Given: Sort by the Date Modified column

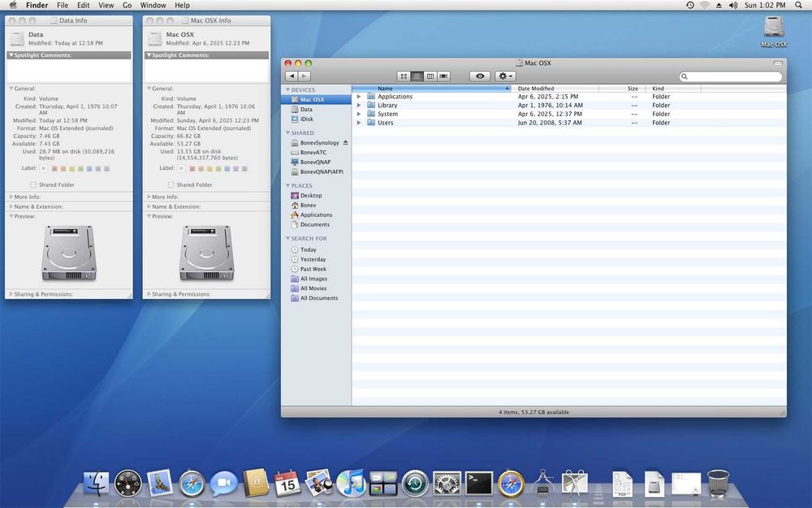Looking at the screenshot, I should [x=555, y=89].
